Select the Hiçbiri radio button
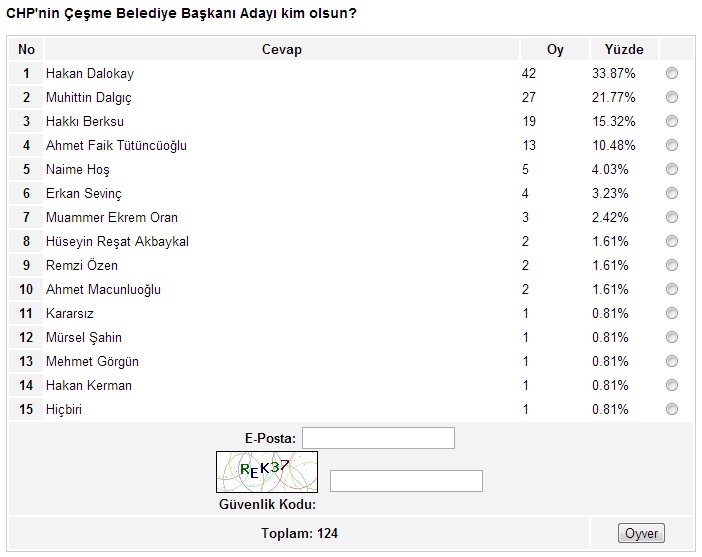This screenshot has height=557, width=702. click(671, 410)
